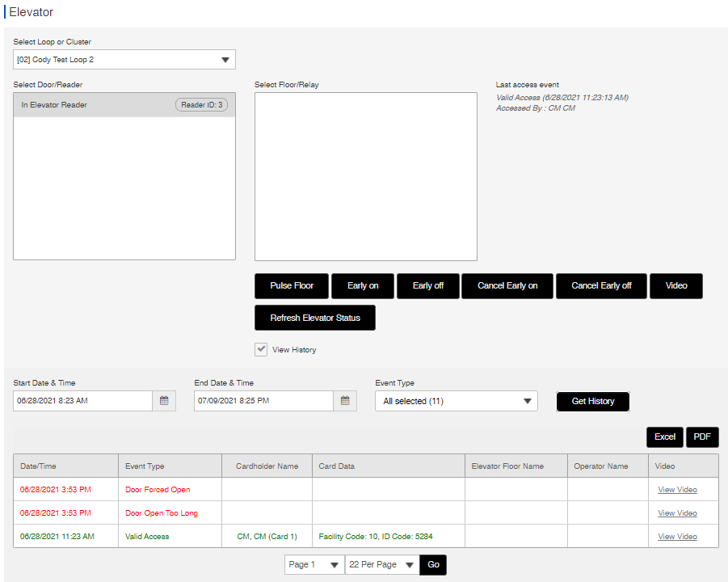
Task: Click the Accessed By : CM CM text
Action: tap(536, 108)
